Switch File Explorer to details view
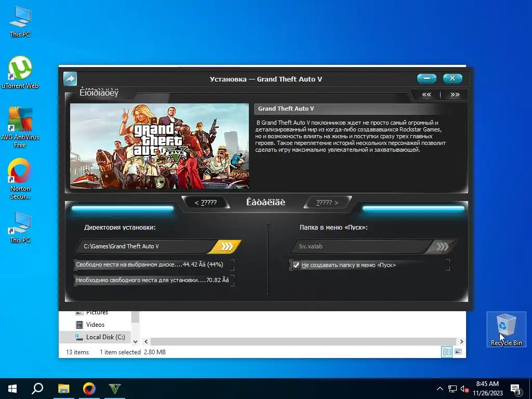Screen dimensions: 532x399 [x=447, y=352]
